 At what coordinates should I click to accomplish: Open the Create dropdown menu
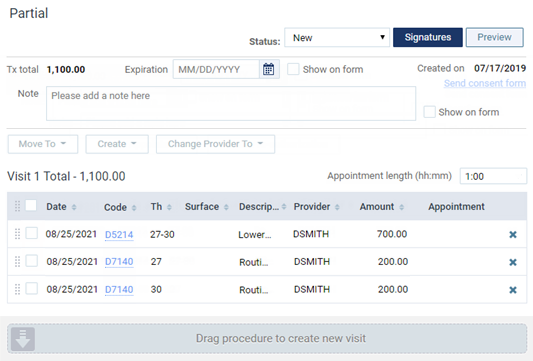[x=117, y=144]
